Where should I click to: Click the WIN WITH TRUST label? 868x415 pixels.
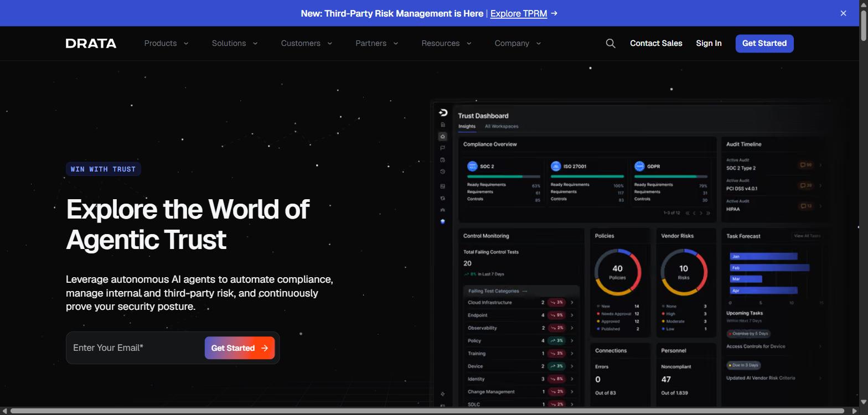[x=103, y=169]
